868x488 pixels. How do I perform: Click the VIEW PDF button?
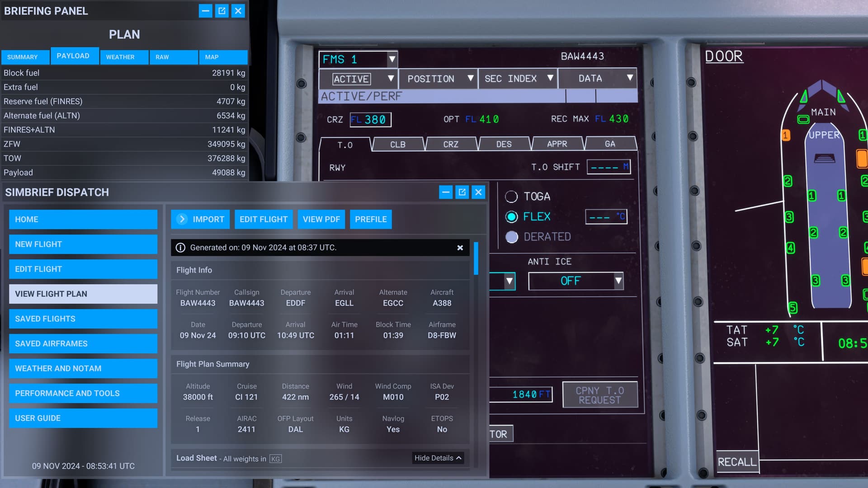[x=321, y=219]
